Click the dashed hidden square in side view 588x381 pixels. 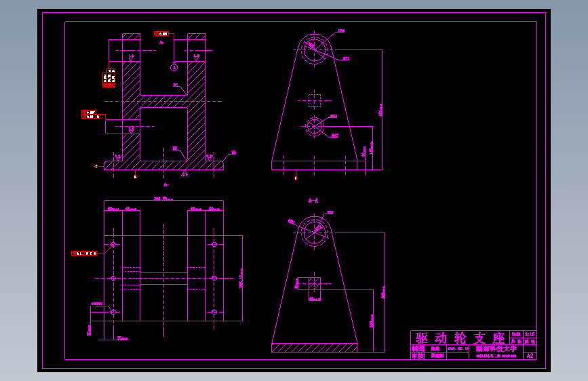coord(314,101)
